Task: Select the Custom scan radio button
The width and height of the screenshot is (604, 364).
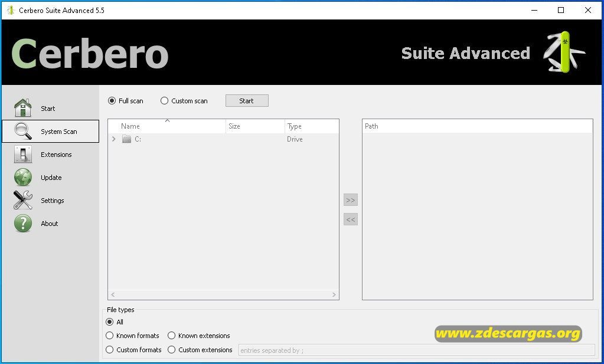Action: click(x=165, y=101)
